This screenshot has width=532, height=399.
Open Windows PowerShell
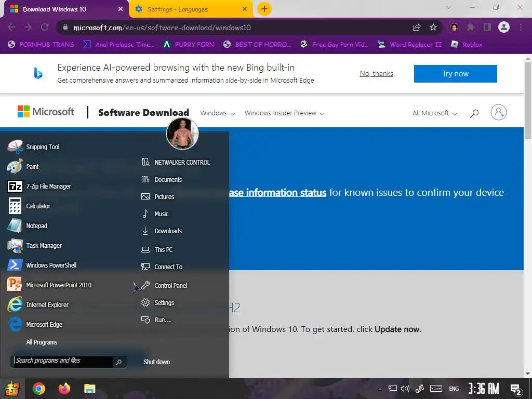point(42,265)
